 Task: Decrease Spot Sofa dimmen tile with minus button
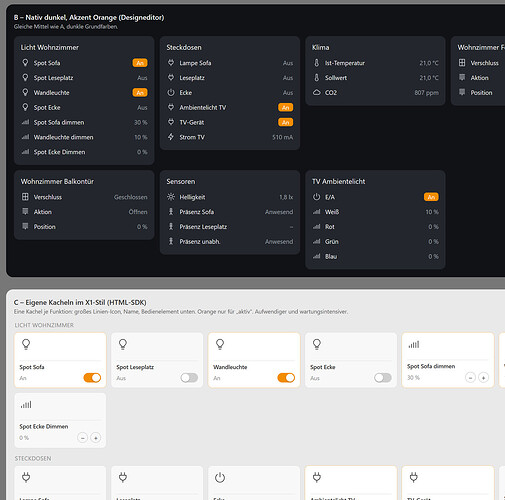(470, 378)
